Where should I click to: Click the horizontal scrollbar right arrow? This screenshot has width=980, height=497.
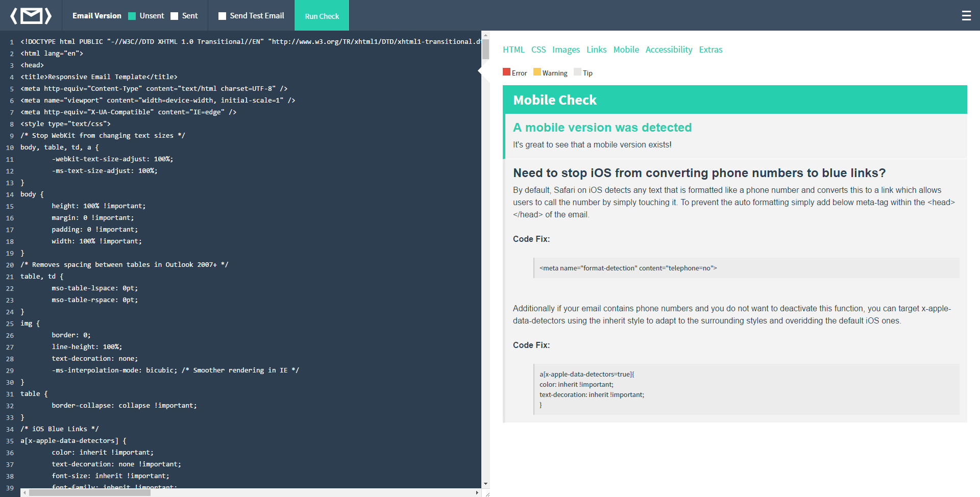point(477,492)
